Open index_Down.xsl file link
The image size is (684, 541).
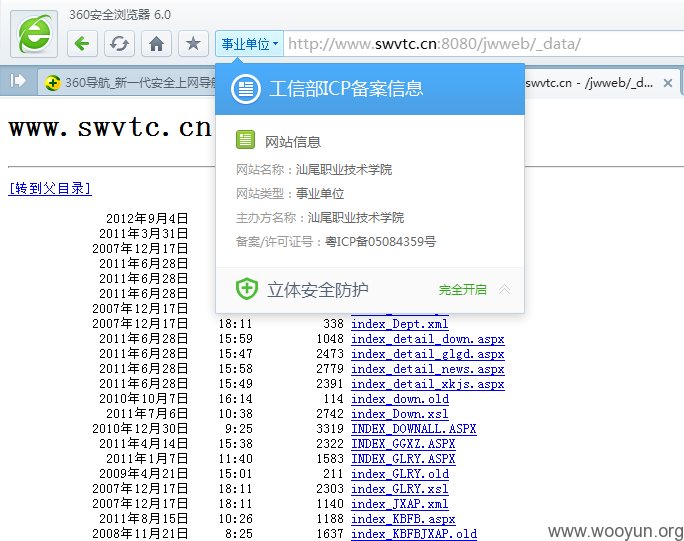coord(400,414)
